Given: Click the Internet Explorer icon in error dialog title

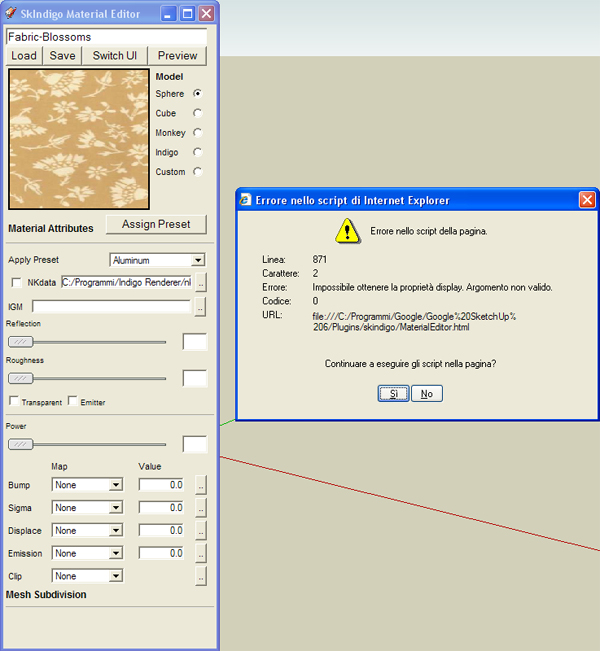Looking at the screenshot, I should [x=245, y=200].
